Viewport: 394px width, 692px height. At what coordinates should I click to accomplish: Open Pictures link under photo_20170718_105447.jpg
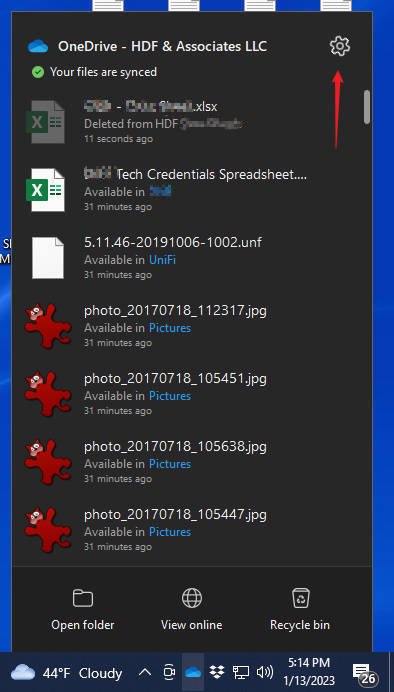pos(170,532)
